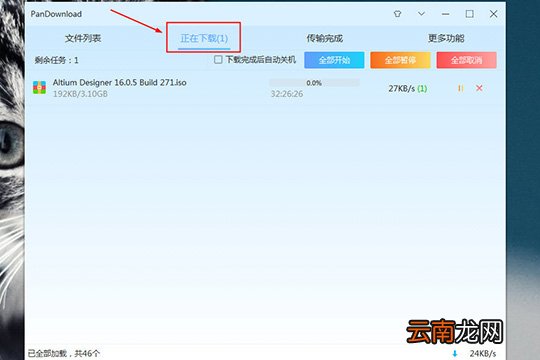Click the PanDownload window title
Viewport: 540px width, 360px height.
(x=56, y=14)
